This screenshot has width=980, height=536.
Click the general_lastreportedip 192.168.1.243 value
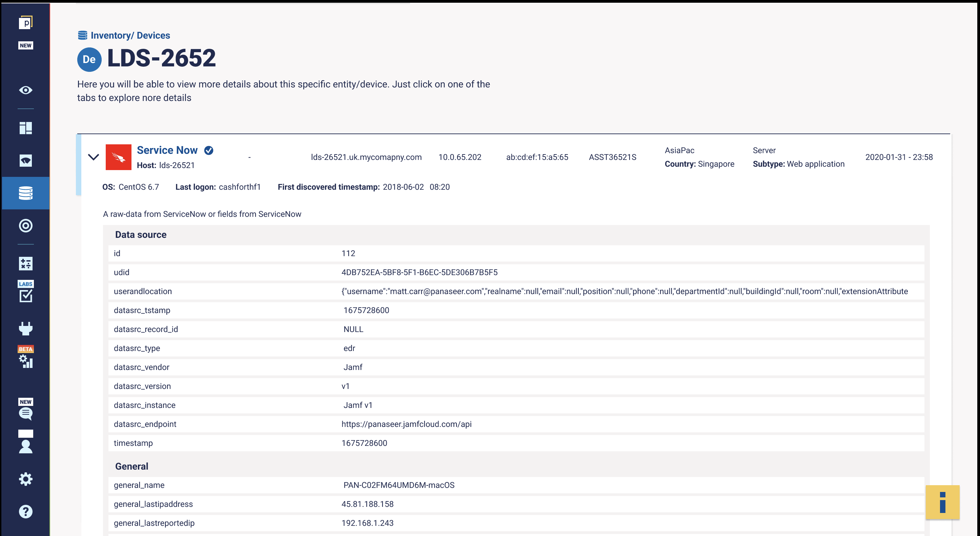point(367,523)
